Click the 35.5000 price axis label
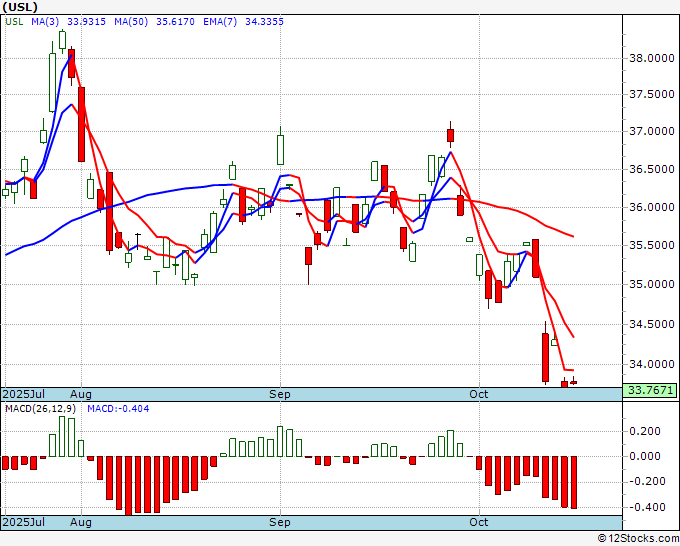Screen dimensions: 680x546 coord(652,245)
